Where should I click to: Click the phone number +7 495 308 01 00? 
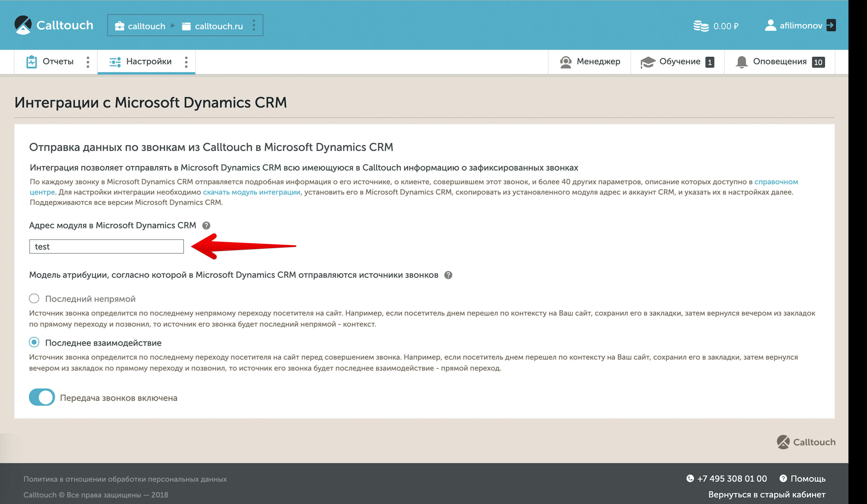(x=732, y=479)
